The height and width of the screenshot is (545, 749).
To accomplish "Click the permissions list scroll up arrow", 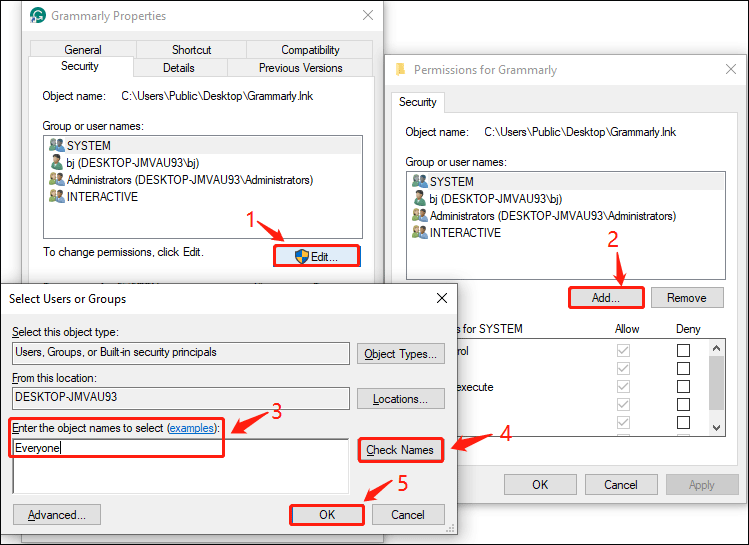I will click(x=716, y=348).
